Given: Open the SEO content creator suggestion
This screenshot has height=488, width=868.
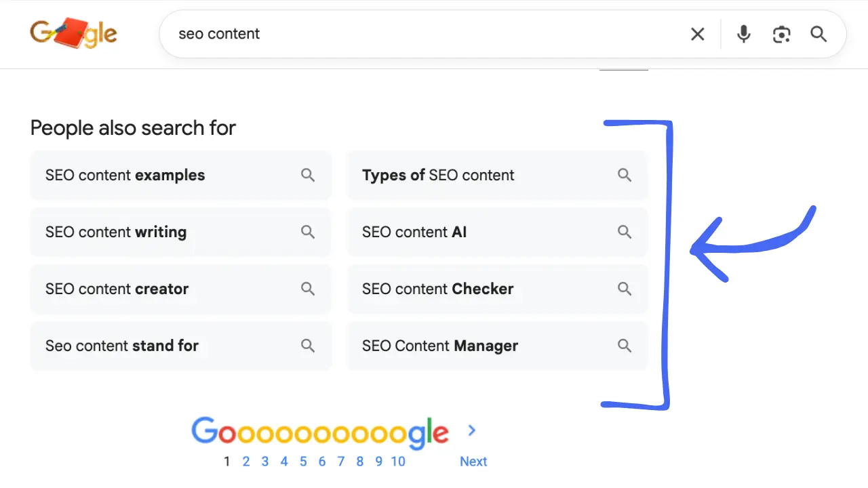Looking at the screenshot, I should click(x=117, y=289).
